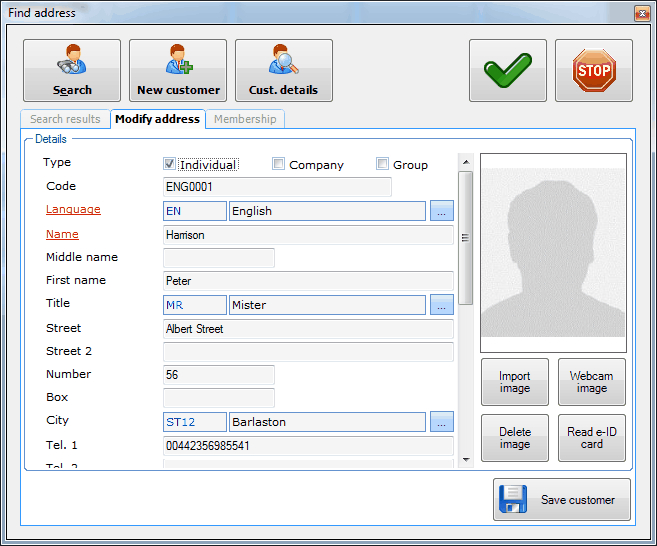Open the Language lookup browse button
Viewport: 657px width, 546px height.
click(442, 211)
